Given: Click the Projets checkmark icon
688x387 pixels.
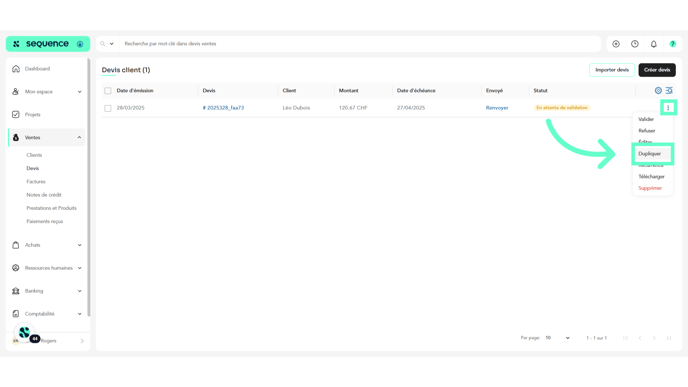Looking at the screenshot, I should (x=16, y=115).
